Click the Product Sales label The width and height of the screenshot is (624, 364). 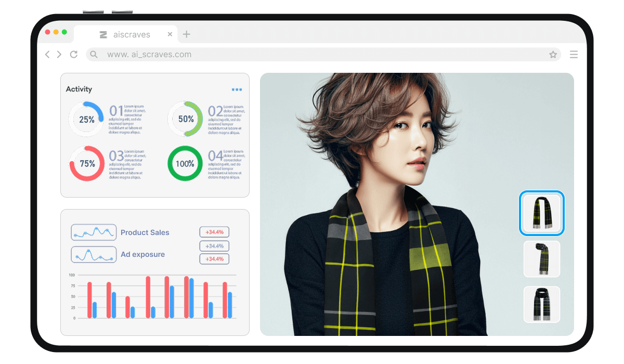point(145,232)
